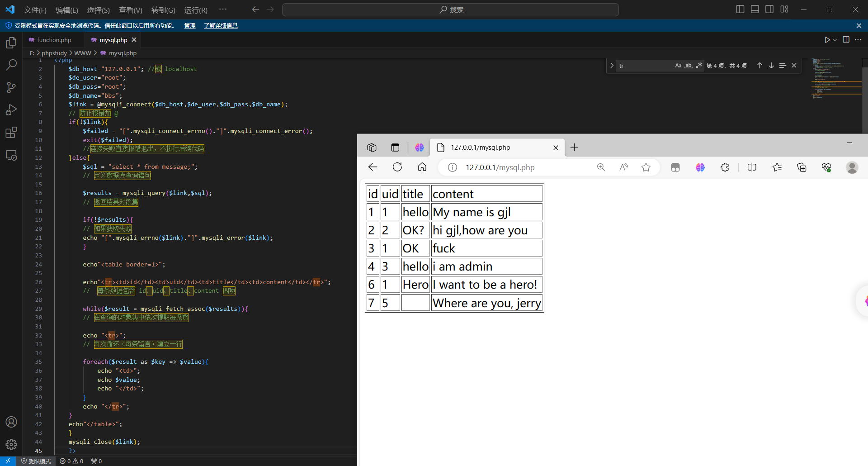Open the 选择(S) menu
The image size is (868, 466).
tap(99, 10)
